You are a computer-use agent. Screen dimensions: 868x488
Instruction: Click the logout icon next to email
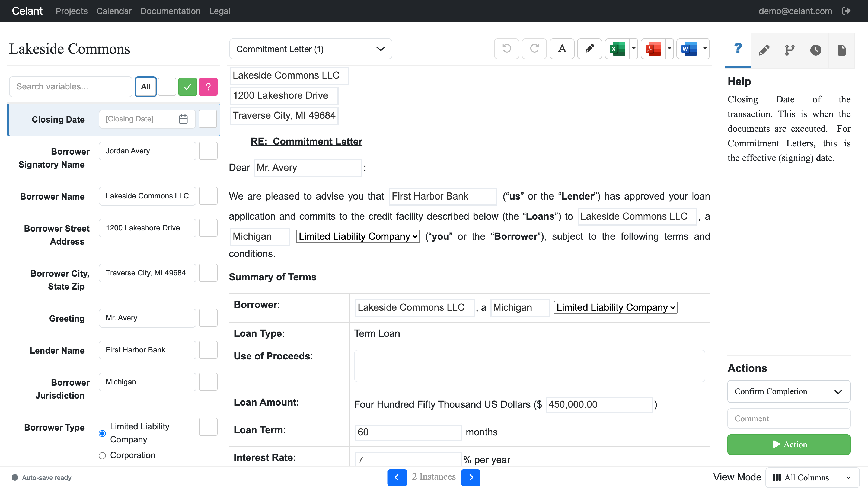[x=846, y=11]
